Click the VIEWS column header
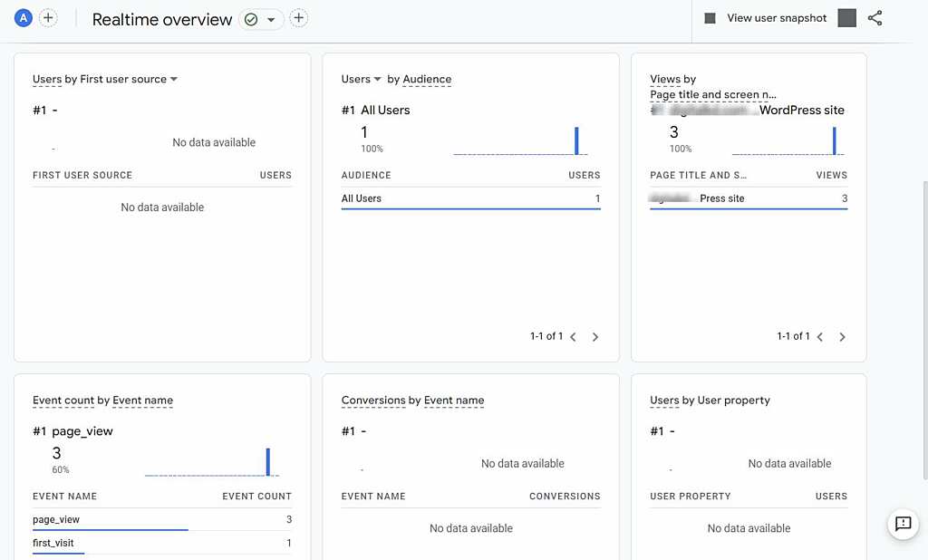The width and height of the screenshot is (928, 560). click(x=832, y=175)
